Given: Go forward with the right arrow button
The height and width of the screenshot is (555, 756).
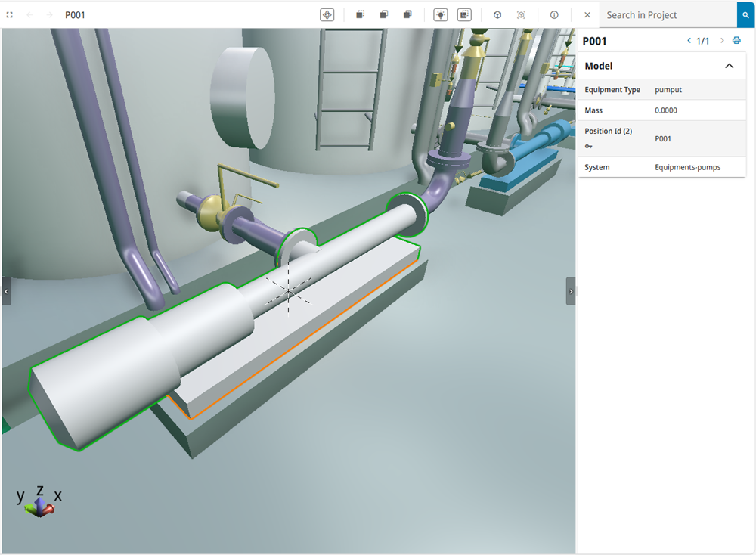Looking at the screenshot, I should [50, 15].
